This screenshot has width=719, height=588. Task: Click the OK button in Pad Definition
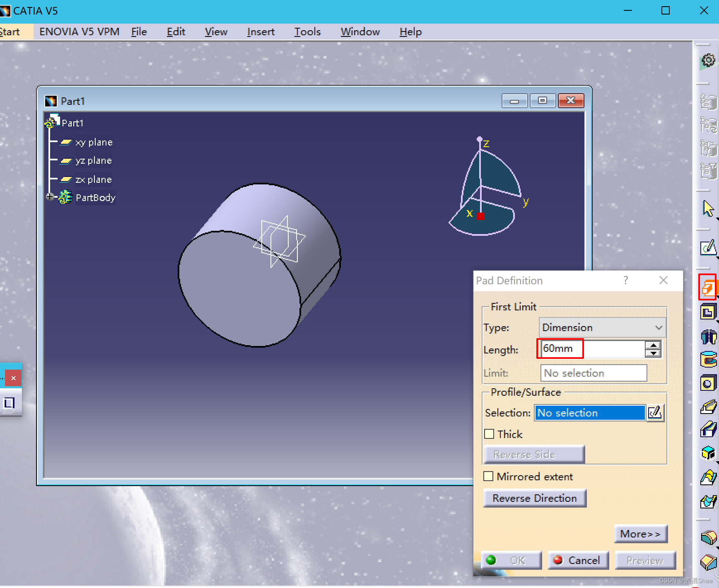click(512, 560)
